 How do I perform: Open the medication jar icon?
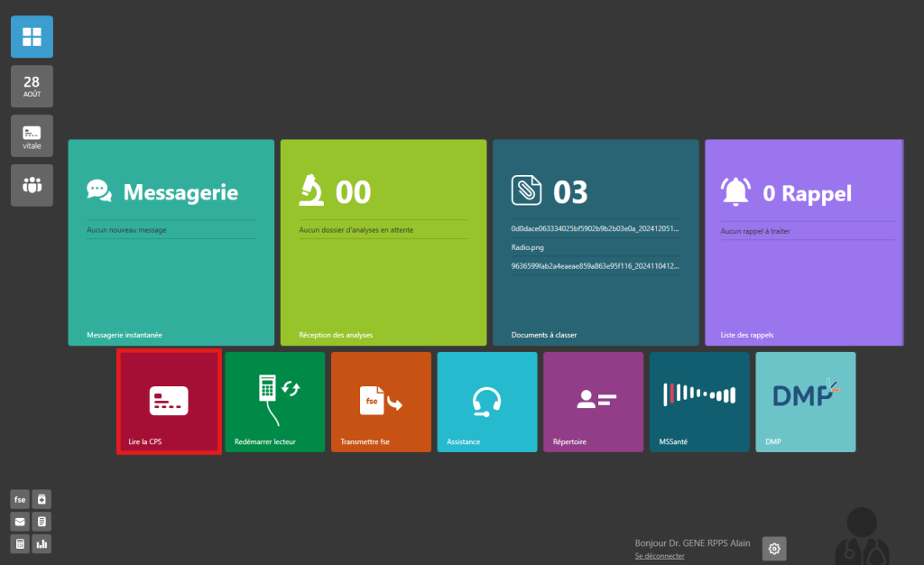(x=42, y=499)
